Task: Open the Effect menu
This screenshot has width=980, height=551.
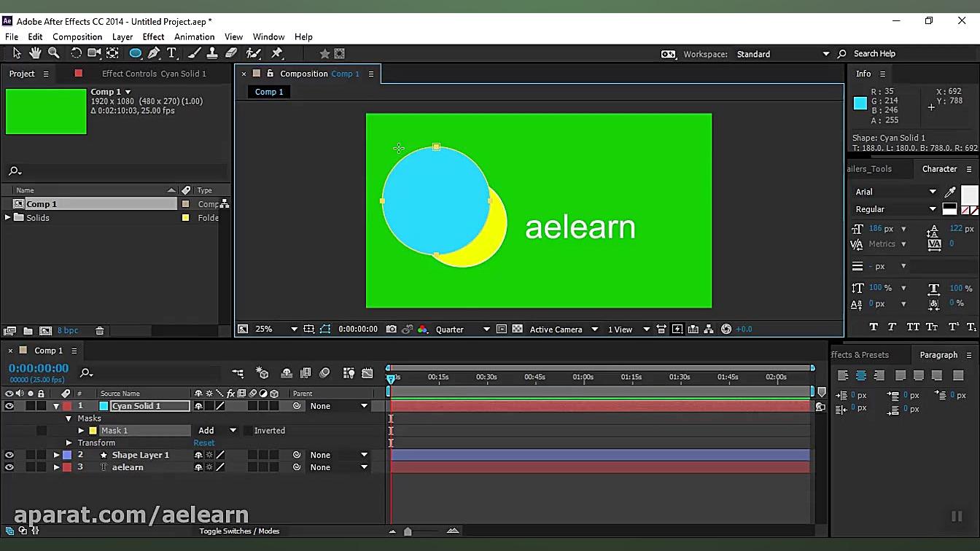Action: click(153, 36)
